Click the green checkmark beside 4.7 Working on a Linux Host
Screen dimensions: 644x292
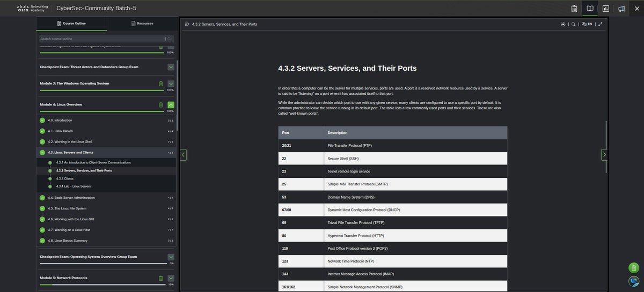42,230
